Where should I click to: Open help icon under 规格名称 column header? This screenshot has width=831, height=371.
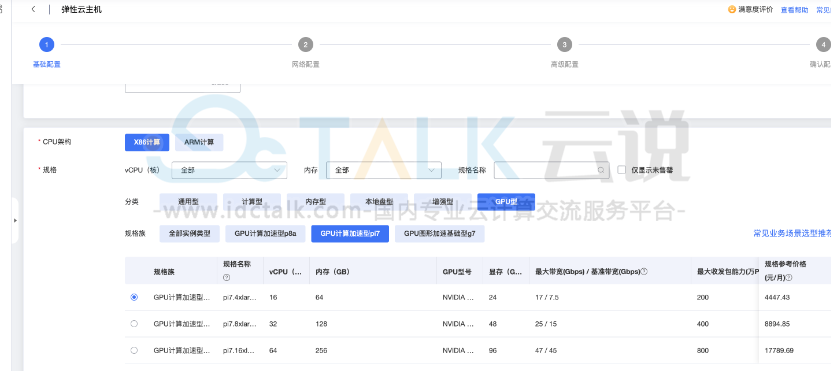226,278
